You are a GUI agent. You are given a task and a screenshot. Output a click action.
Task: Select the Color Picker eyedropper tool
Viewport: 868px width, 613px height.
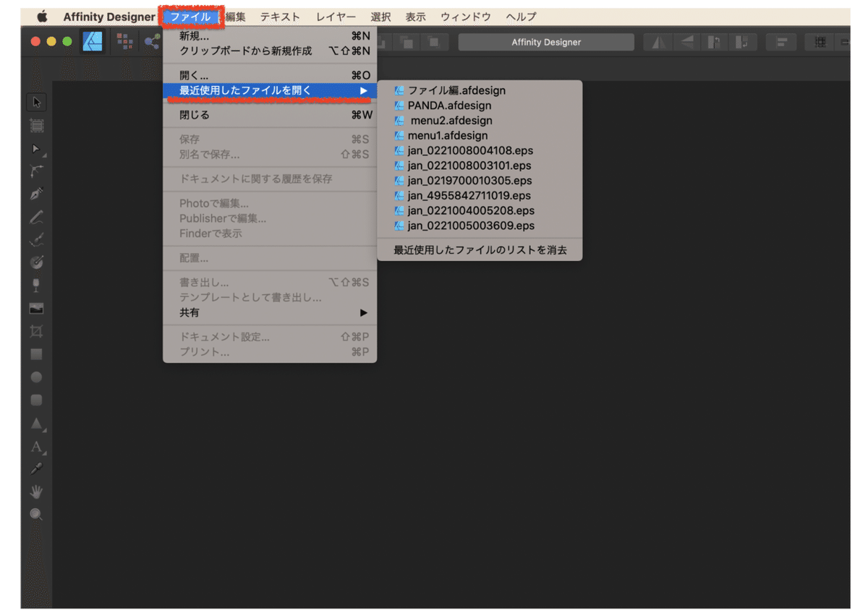(x=36, y=469)
